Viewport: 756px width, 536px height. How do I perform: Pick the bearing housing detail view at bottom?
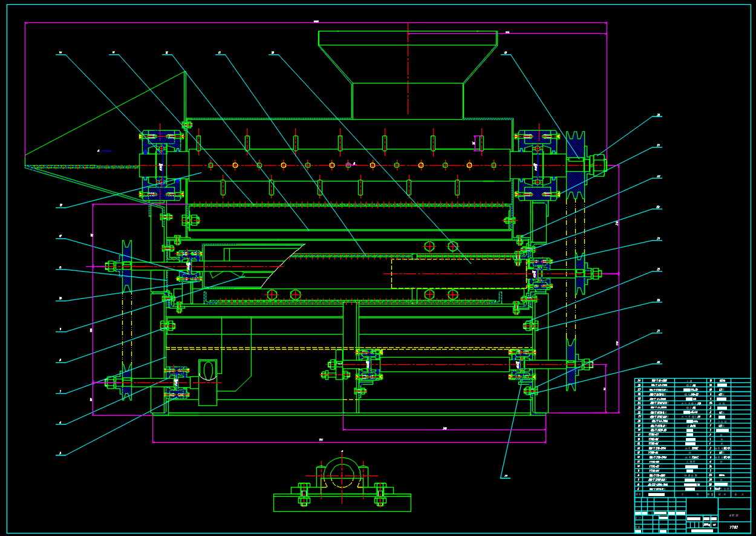coord(342,485)
